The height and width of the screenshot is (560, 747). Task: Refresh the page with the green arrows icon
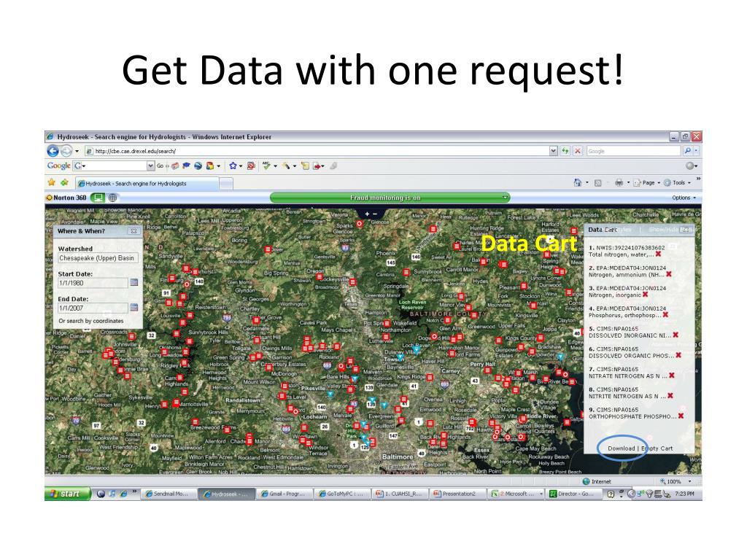[x=565, y=151]
